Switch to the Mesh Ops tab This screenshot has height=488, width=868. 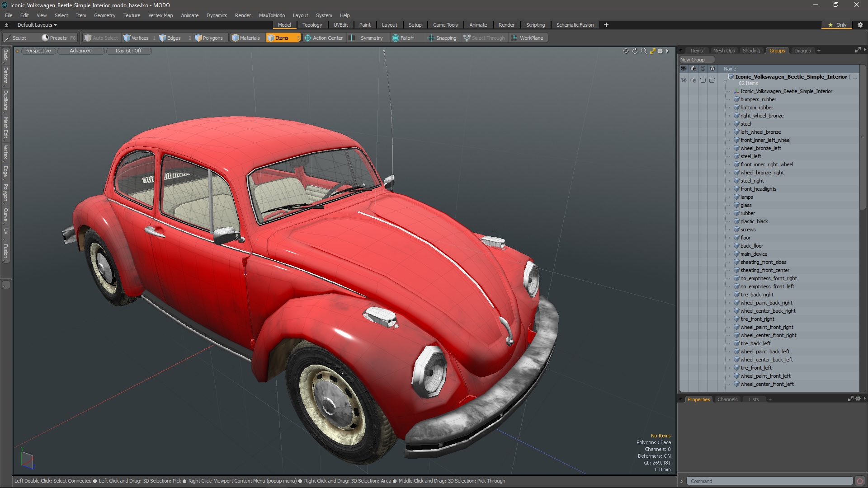pos(724,51)
